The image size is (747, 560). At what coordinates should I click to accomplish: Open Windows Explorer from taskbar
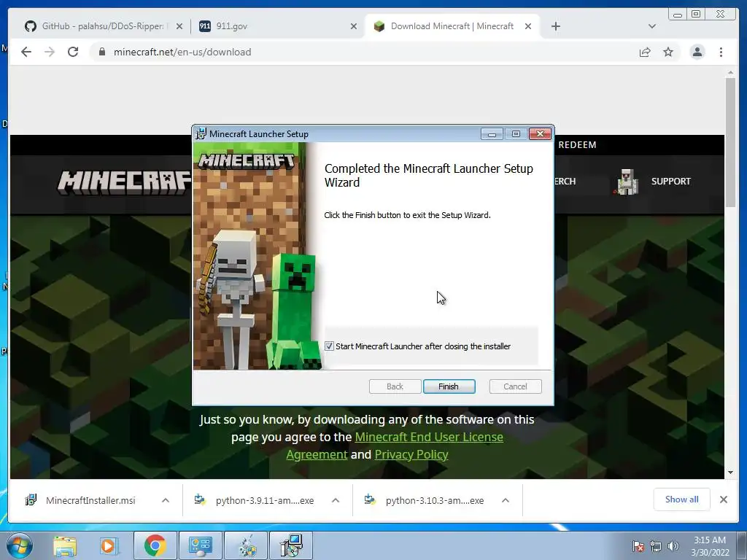coord(65,545)
